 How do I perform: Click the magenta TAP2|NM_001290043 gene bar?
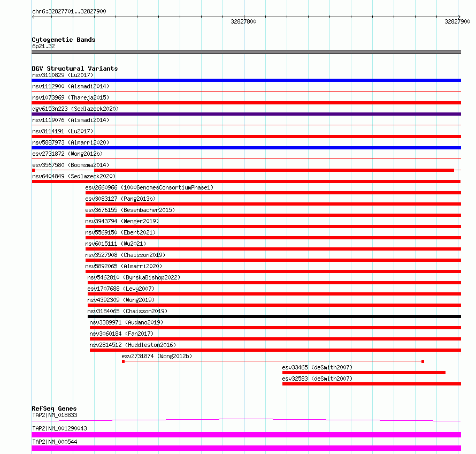(x=246, y=435)
